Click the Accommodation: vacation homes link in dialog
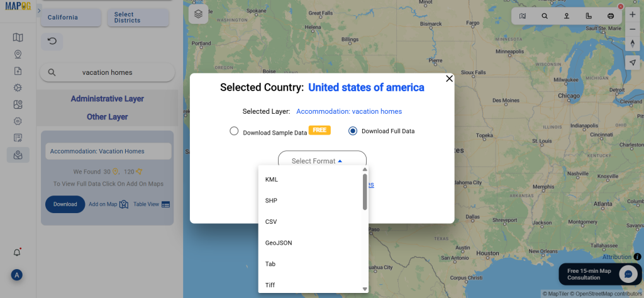The image size is (644, 298). tap(349, 111)
